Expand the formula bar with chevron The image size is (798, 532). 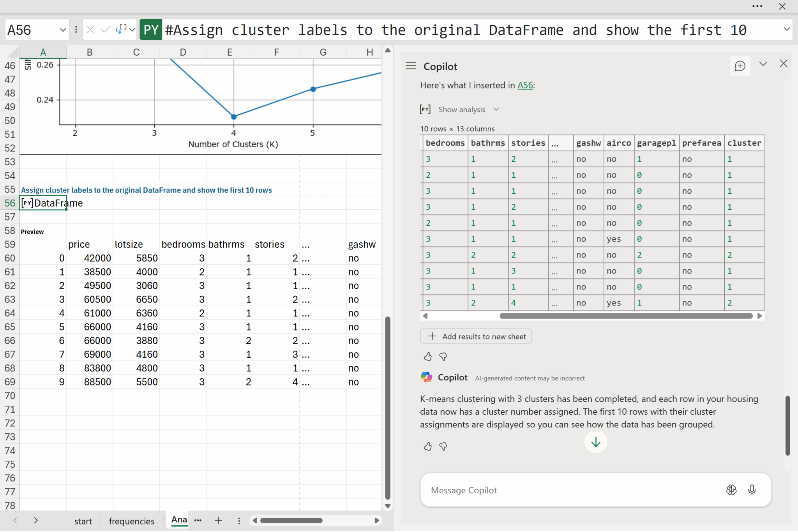click(x=786, y=29)
